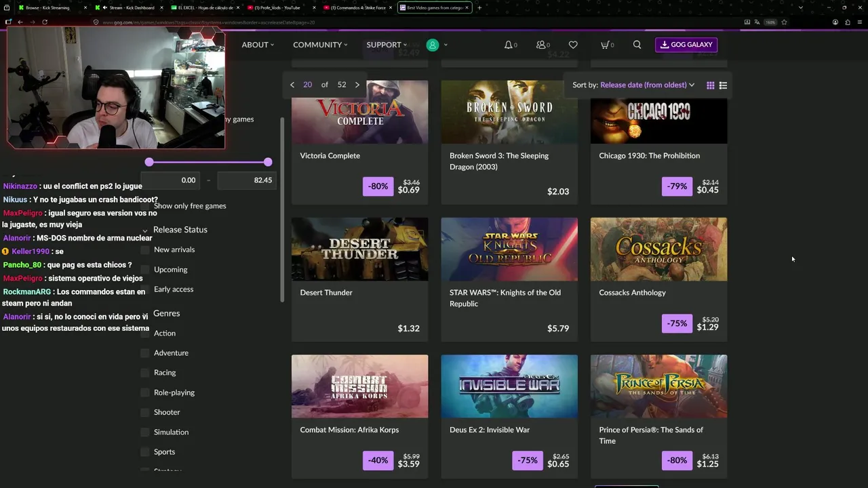868x488 pixels.
Task: Open a new browser tab
Action: point(479,7)
